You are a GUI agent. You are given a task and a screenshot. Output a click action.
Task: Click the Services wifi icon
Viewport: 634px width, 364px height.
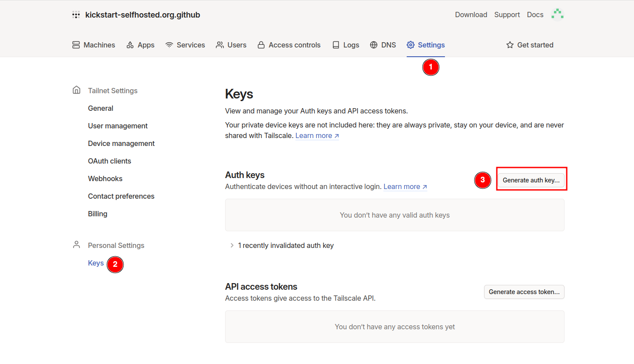tap(169, 45)
